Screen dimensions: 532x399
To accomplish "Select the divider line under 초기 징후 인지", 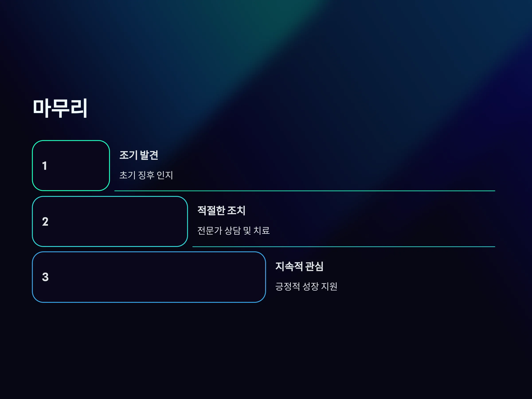I will [305, 191].
